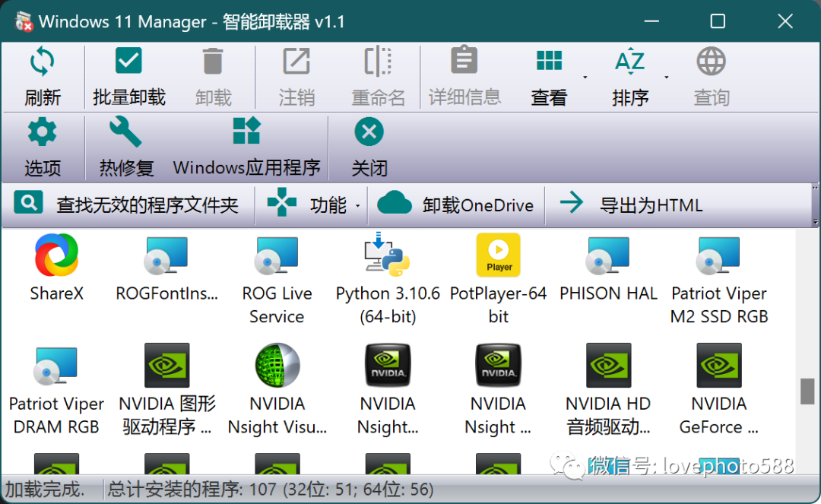Click the 查询 globe search icon
The image size is (821, 504).
[x=711, y=62]
